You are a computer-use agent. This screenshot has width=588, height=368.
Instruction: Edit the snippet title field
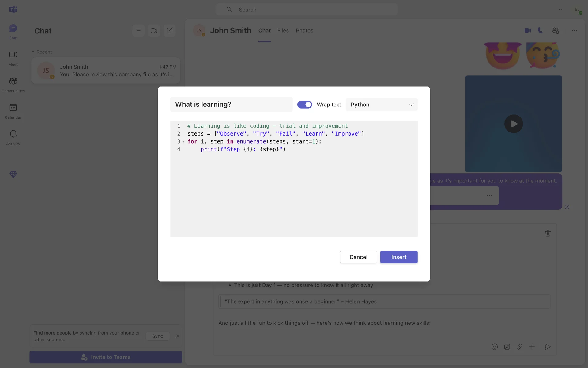tap(231, 104)
